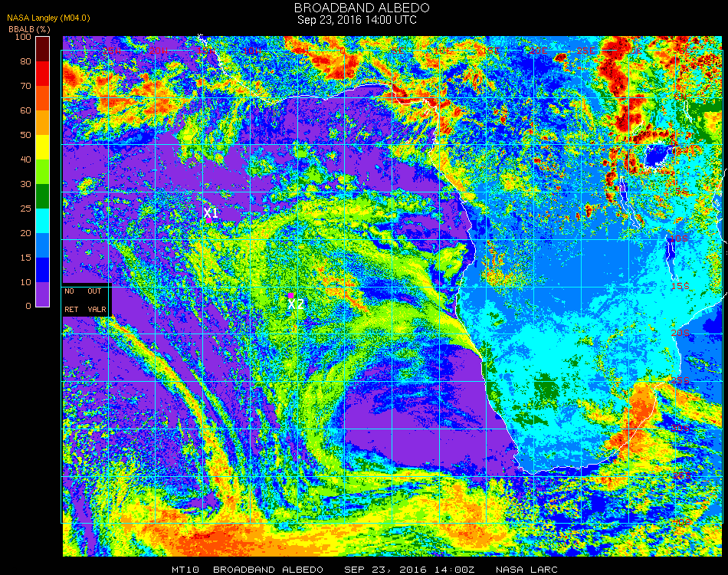Viewport: 728px width, 575px height.
Task: Click the '10E' longitude label
Action: (x=444, y=51)
